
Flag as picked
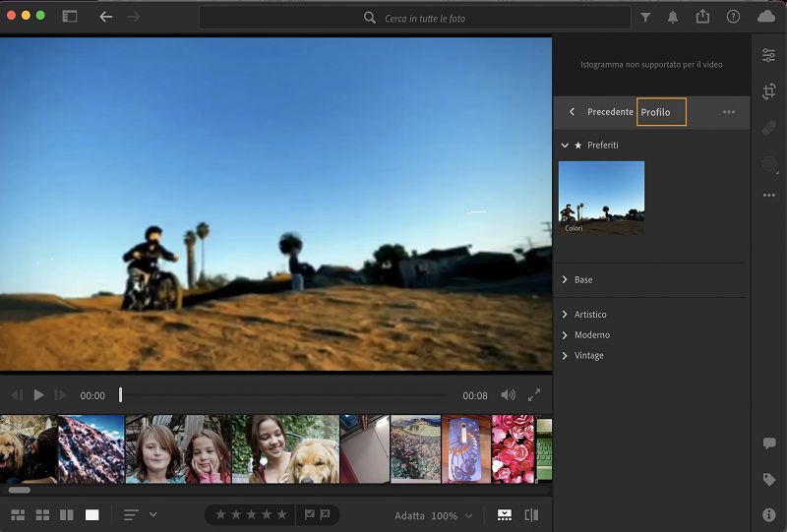pyautogui.click(x=310, y=514)
